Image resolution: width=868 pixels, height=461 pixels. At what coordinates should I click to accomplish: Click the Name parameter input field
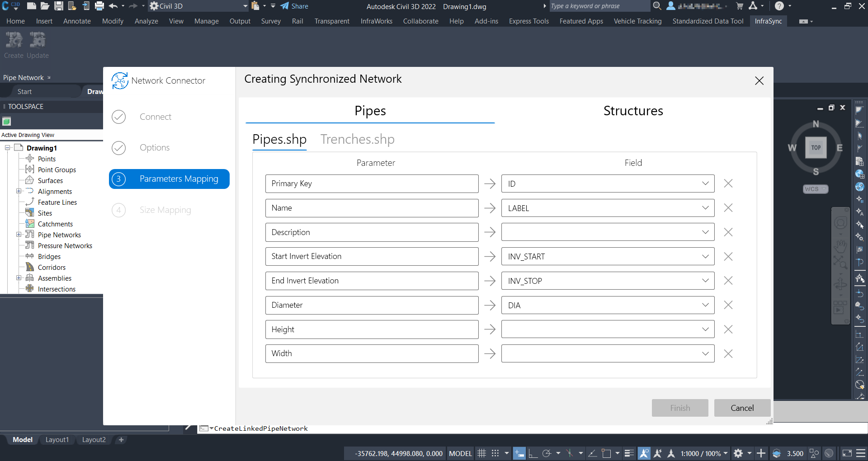click(372, 208)
